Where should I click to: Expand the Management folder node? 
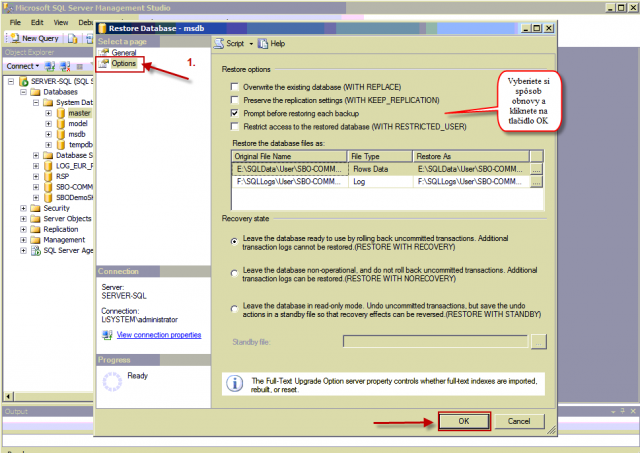23,240
